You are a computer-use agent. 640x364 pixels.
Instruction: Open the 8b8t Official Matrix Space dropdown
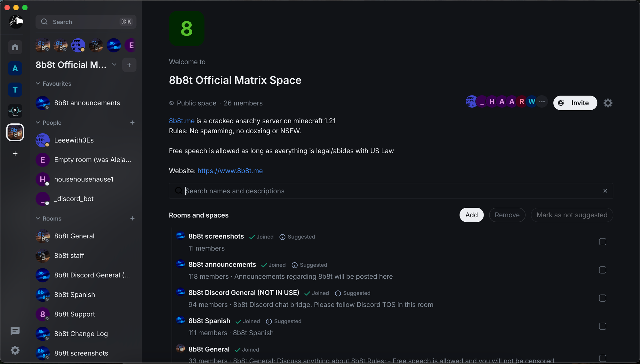coord(114,65)
